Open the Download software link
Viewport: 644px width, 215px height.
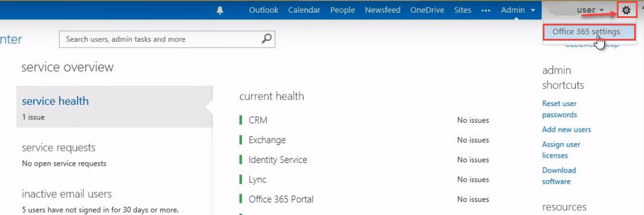tap(559, 176)
